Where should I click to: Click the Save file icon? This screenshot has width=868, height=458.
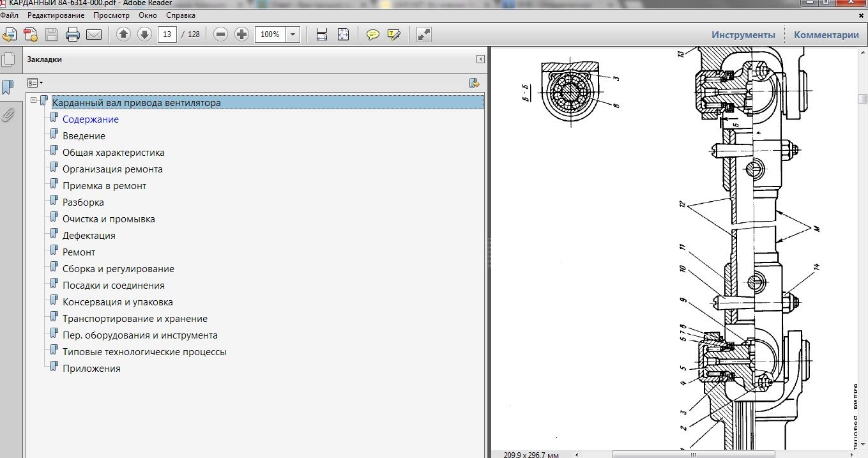[x=52, y=34]
